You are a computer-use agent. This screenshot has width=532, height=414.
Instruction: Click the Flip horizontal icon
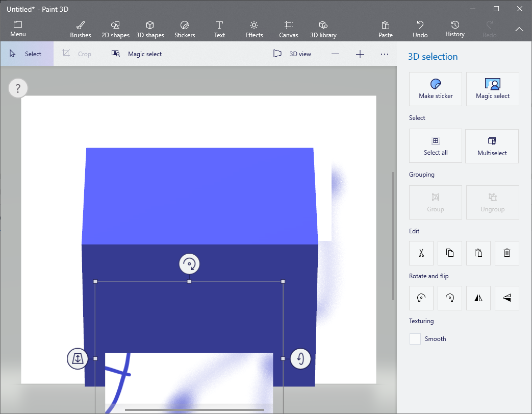pyautogui.click(x=478, y=298)
